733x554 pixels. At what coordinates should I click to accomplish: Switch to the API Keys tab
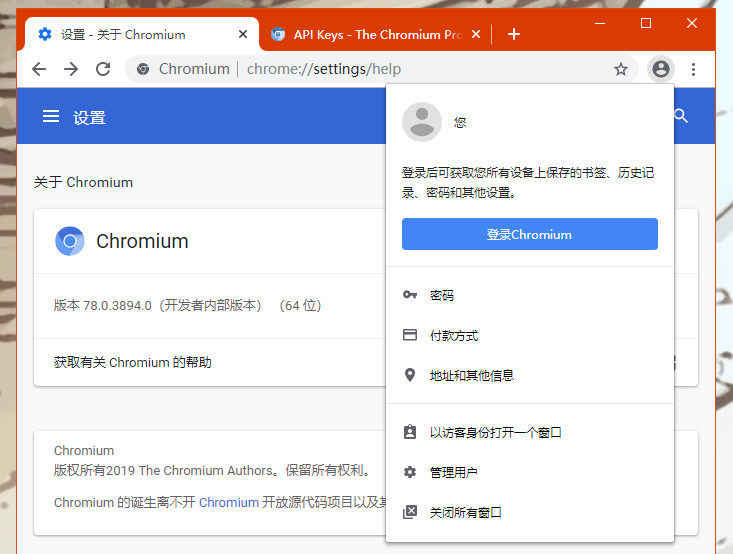coord(370,34)
